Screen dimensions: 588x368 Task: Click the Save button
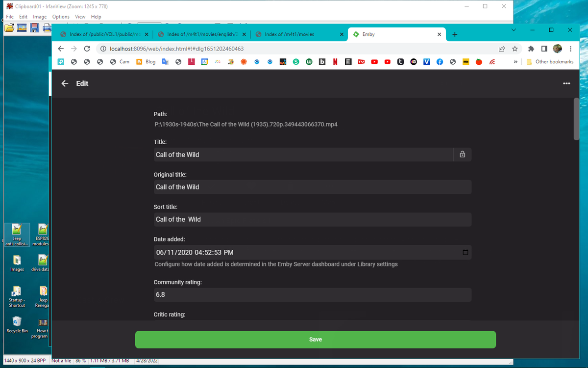[x=315, y=339]
